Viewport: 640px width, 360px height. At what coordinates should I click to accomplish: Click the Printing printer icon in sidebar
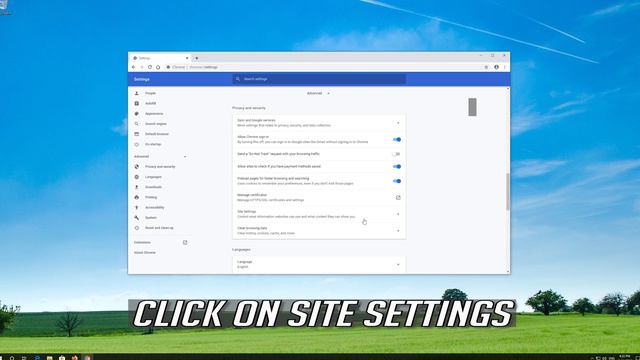pos(137,197)
